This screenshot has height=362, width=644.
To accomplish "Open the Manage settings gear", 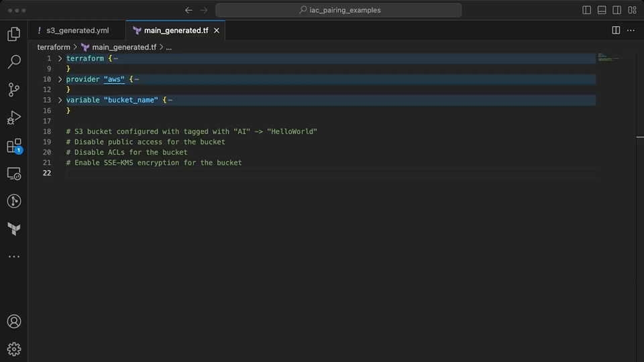I will coord(13,349).
